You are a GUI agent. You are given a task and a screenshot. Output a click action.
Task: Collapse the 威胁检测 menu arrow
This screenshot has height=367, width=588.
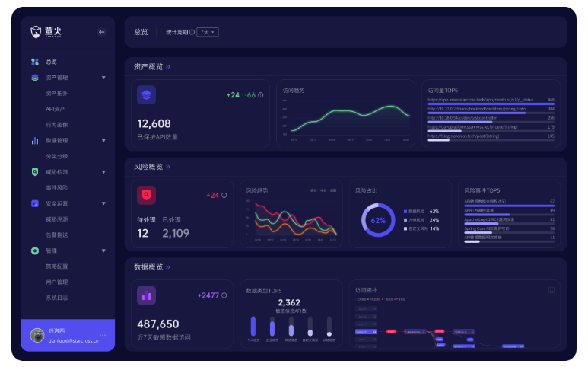click(x=103, y=172)
